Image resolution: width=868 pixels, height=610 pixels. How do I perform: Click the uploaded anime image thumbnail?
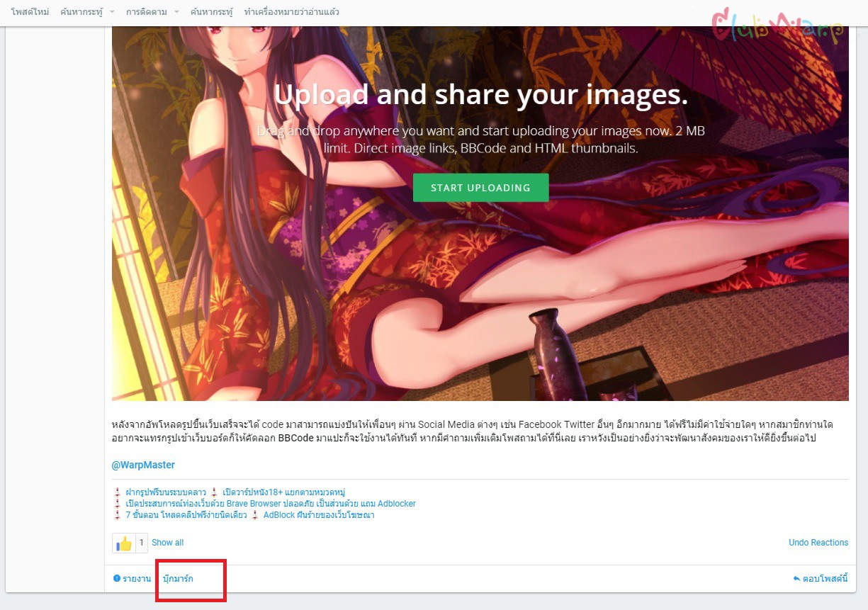click(480, 213)
